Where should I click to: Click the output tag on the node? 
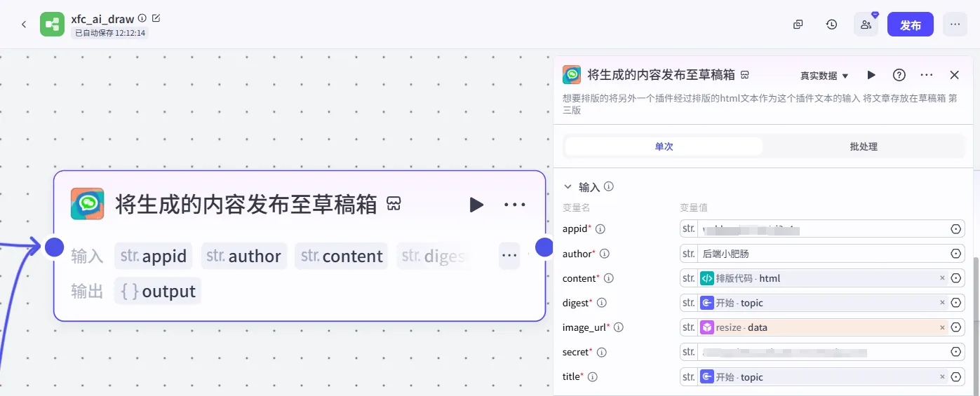[x=158, y=291]
